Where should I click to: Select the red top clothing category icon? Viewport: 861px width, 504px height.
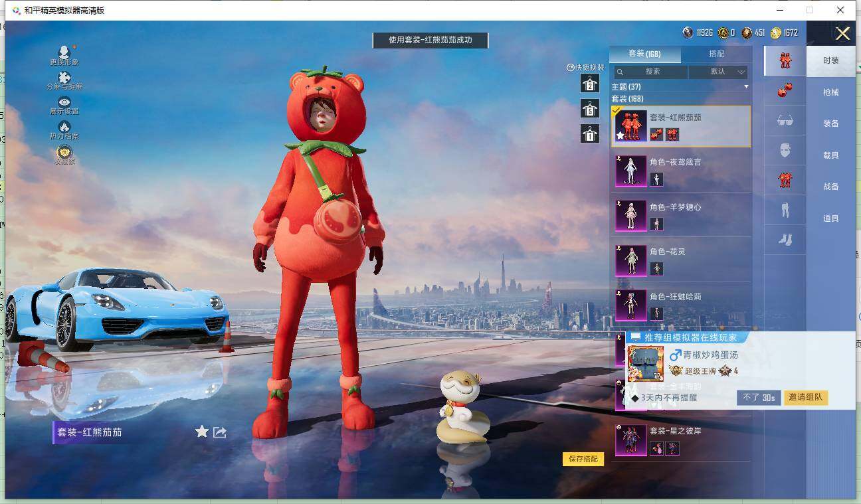click(x=785, y=179)
